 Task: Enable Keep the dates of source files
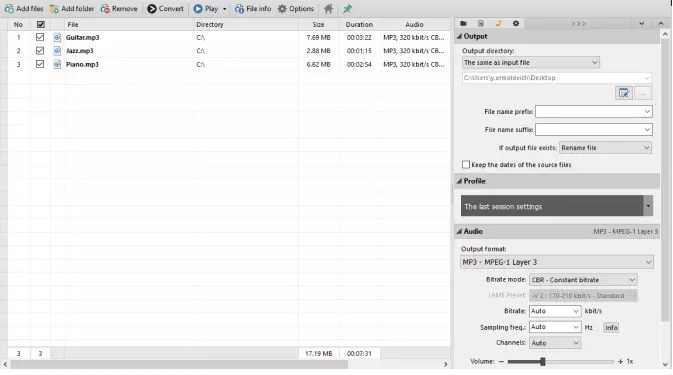tap(466, 164)
